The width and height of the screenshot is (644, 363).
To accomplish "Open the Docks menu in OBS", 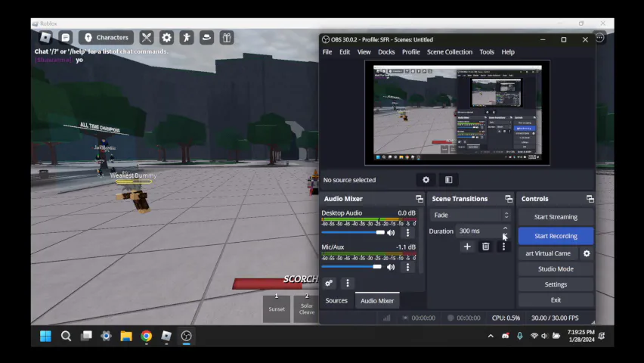I will coord(386,51).
